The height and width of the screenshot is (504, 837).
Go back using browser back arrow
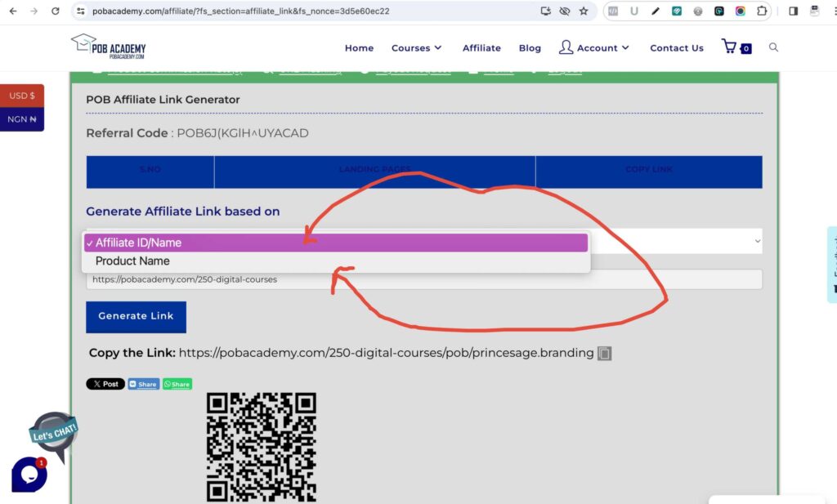click(13, 11)
